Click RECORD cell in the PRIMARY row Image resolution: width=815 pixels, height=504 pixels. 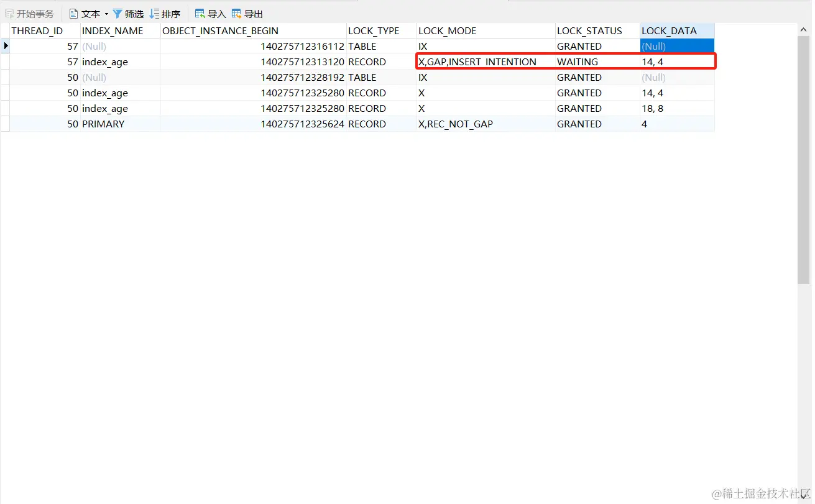(x=382, y=124)
